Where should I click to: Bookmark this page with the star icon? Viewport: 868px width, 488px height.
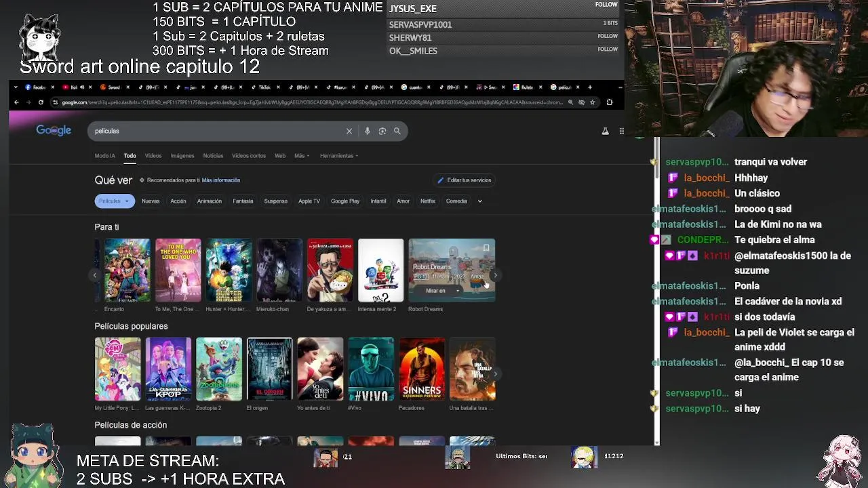(592, 102)
